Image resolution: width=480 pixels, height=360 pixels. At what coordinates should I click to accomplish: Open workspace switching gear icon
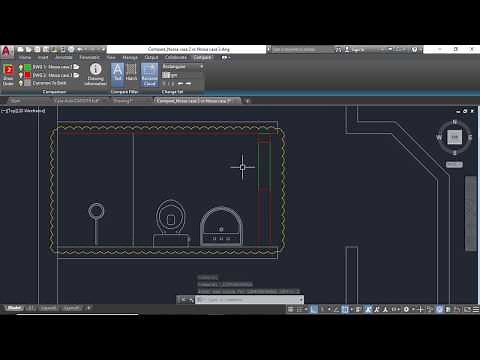click(x=406, y=309)
